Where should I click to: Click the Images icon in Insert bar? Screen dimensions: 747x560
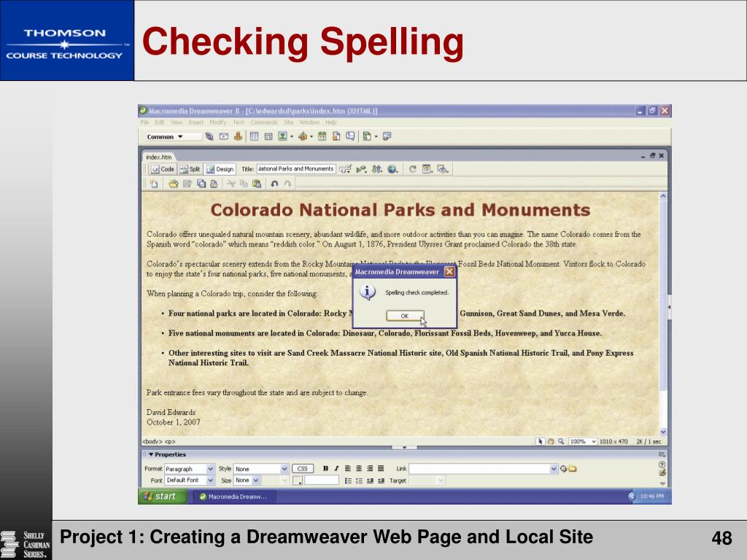pyautogui.click(x=283, y=136)
